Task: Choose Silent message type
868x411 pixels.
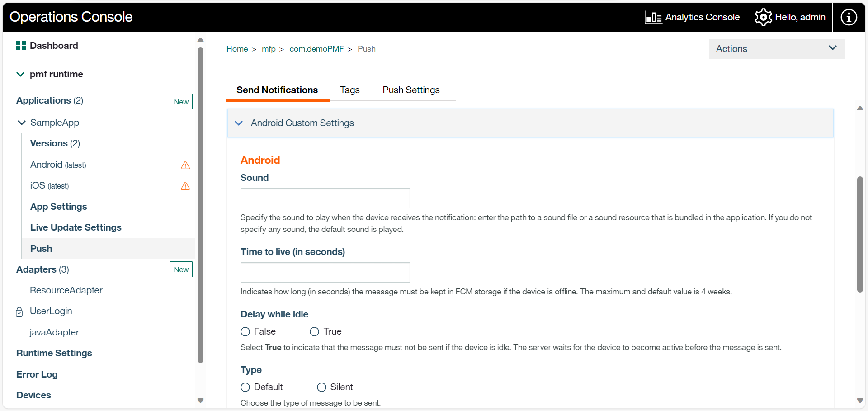Action: pyautogui.click(x=322, y=387)
